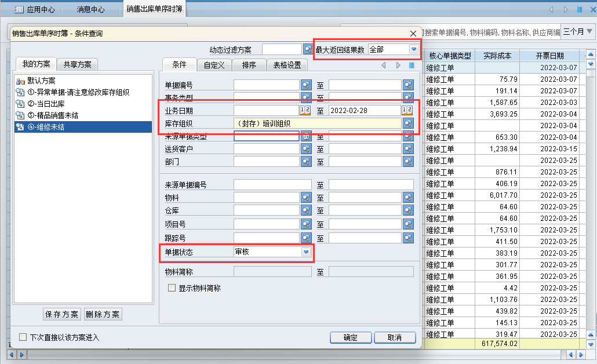Screen dimensions: 597x364
Task: Click 确定 button to confirm query
Action: [351, 338]
